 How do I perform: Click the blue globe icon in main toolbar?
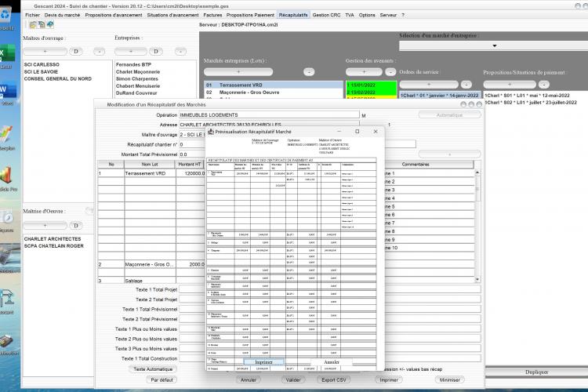(50, 25)
